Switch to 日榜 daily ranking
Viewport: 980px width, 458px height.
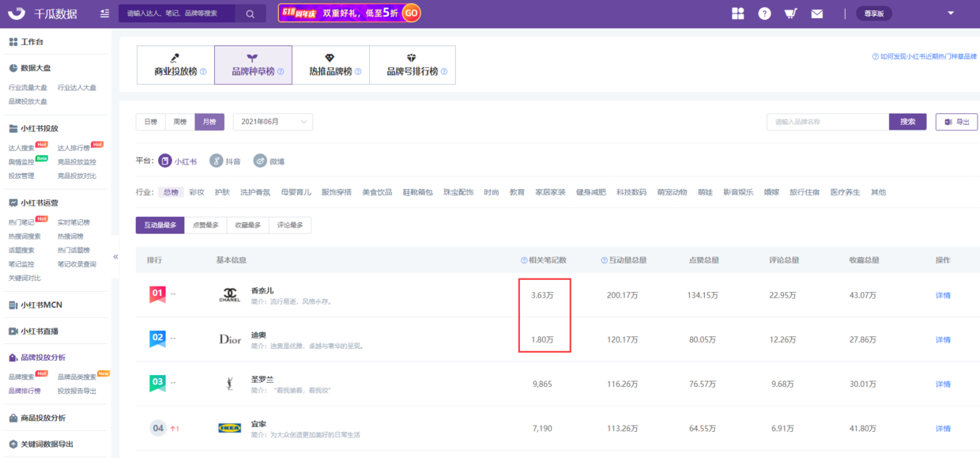pos(150,122)
